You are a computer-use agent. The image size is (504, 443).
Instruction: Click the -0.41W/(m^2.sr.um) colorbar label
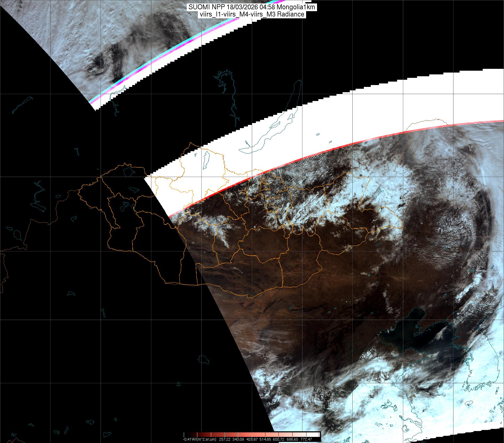coord(199,439)
